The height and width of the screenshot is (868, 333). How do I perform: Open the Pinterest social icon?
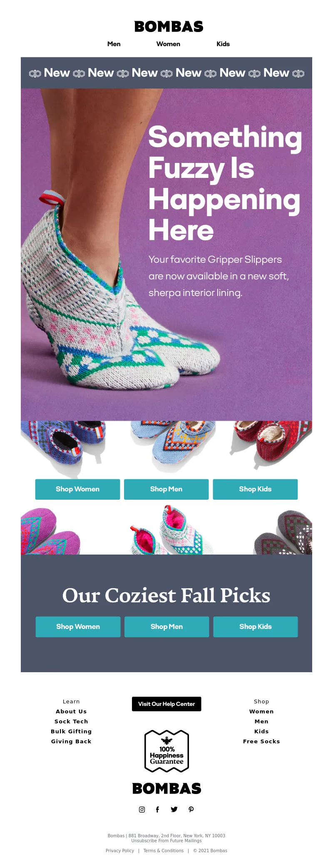(x=191, y=809)
